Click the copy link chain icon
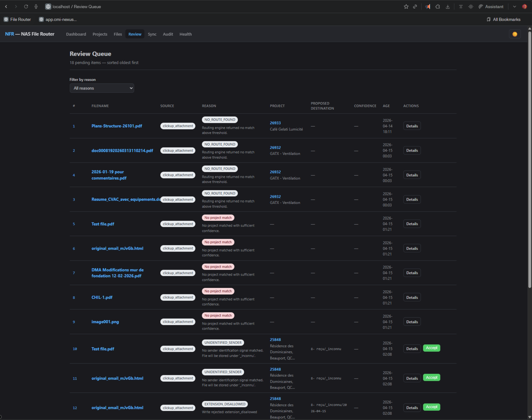Viewport: 532px width, 420px height. pyautogui.click(x=415, y=7)
